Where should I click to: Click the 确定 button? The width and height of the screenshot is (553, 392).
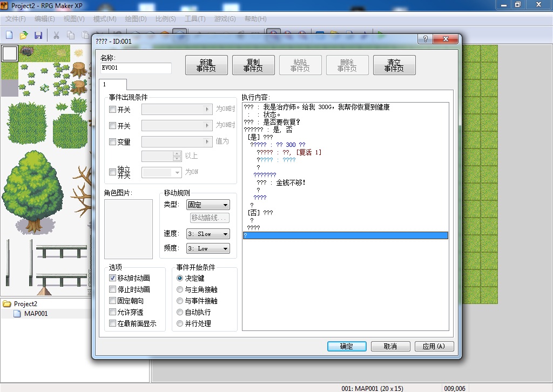point(347,346)
